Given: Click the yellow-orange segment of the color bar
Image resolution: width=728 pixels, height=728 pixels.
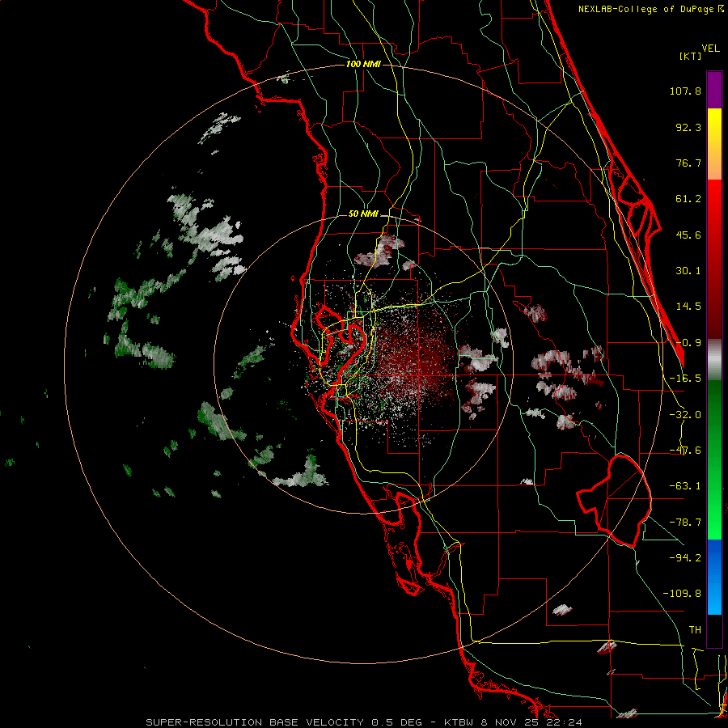Looking at the screenshot, I should point(714,144).
